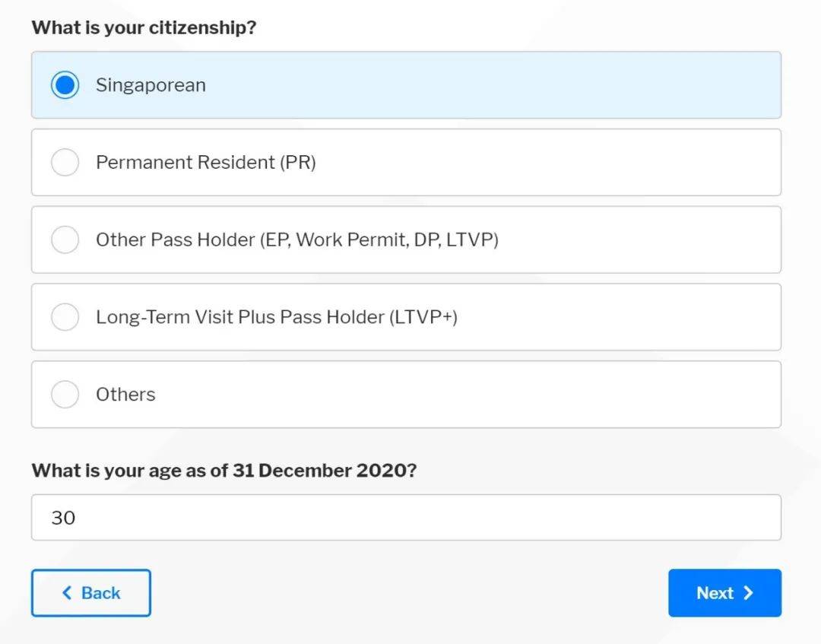Click the age as of 31 December 2020 label
The height and width of the screenshot is (644, 821).
tap(223, 471)
